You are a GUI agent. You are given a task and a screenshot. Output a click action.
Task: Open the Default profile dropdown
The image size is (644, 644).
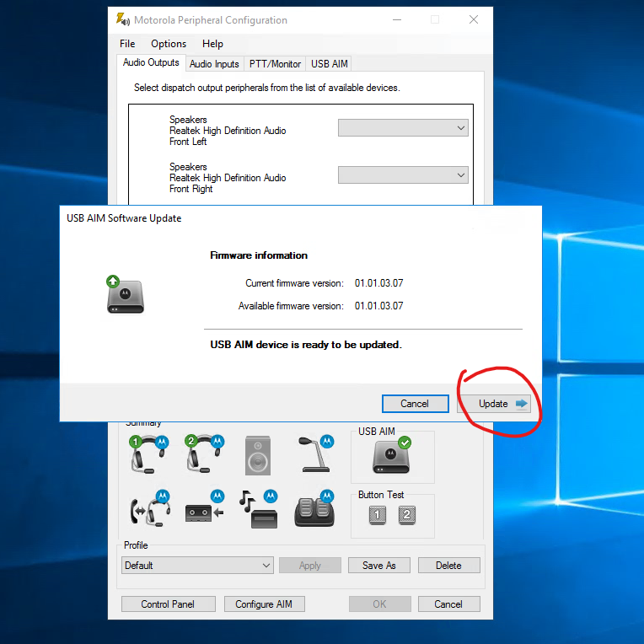point(197,565)
